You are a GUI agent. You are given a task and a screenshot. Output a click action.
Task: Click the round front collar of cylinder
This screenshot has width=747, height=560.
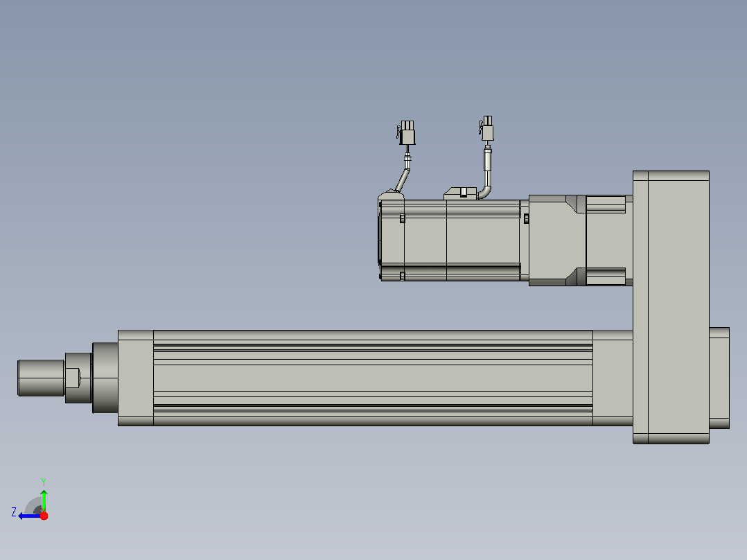105,378
